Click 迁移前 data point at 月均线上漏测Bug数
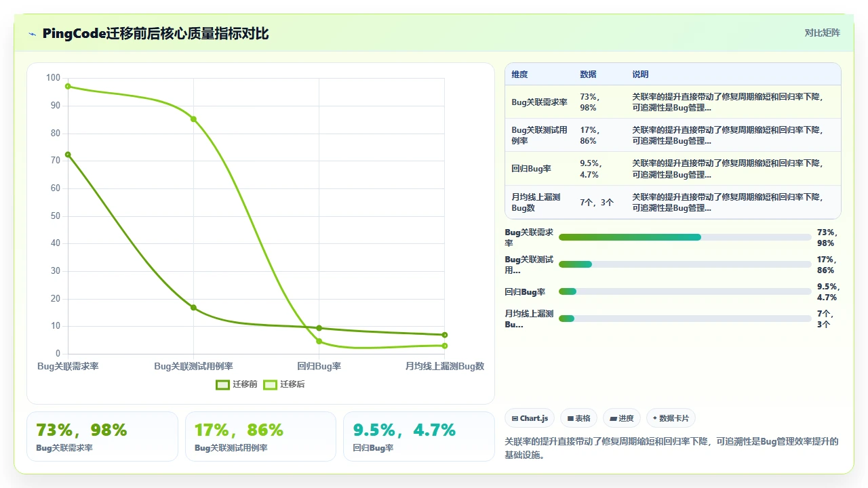The image size is (868, 488). (444, 335)
